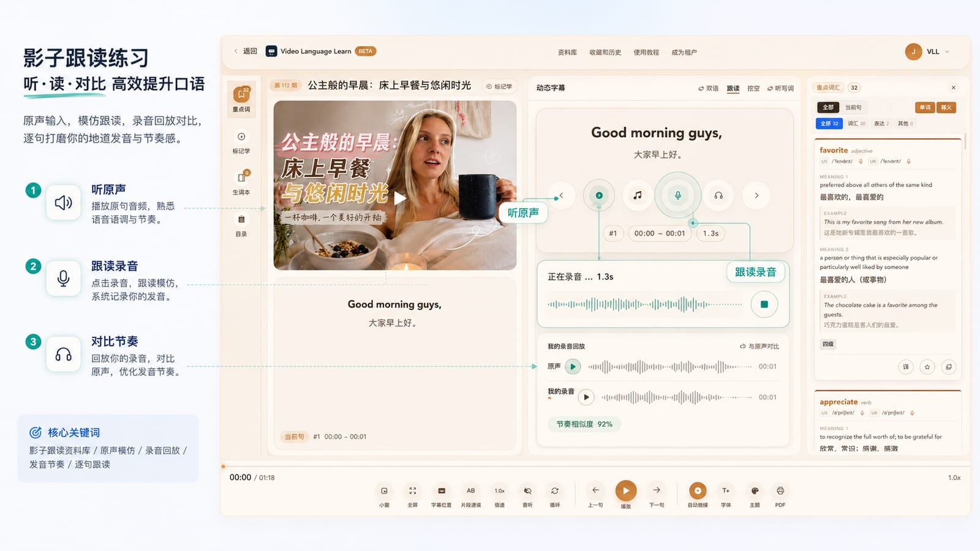Click 详 detail button on favorite card
Image resolution: width=980 pixels, height=551 pixels.
point(905,367)
